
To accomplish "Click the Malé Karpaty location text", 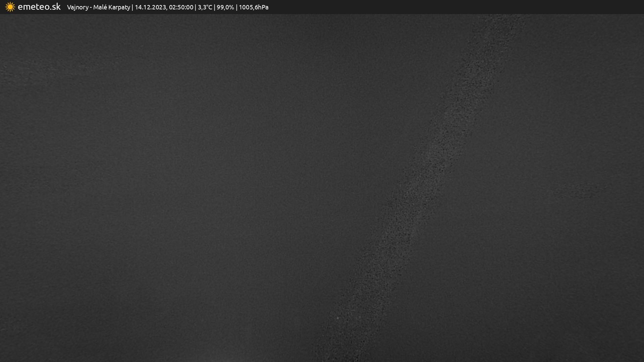I will click(x=111, y=7).
